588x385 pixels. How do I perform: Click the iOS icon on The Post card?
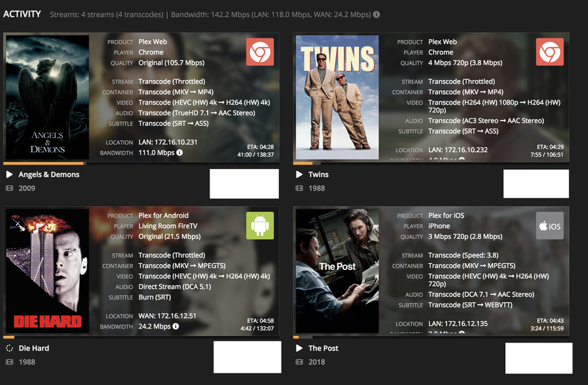(550, 225)
